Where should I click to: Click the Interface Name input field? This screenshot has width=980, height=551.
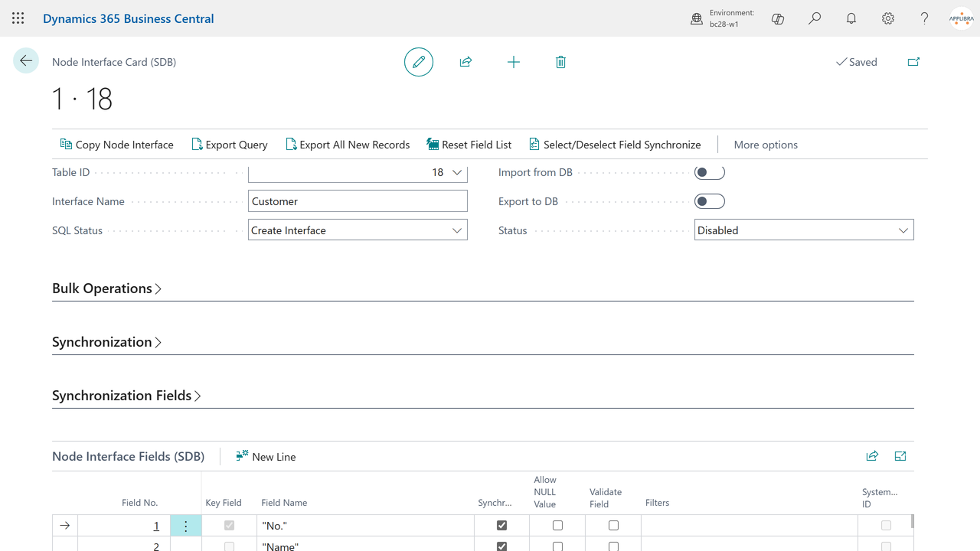coord(358,201)
